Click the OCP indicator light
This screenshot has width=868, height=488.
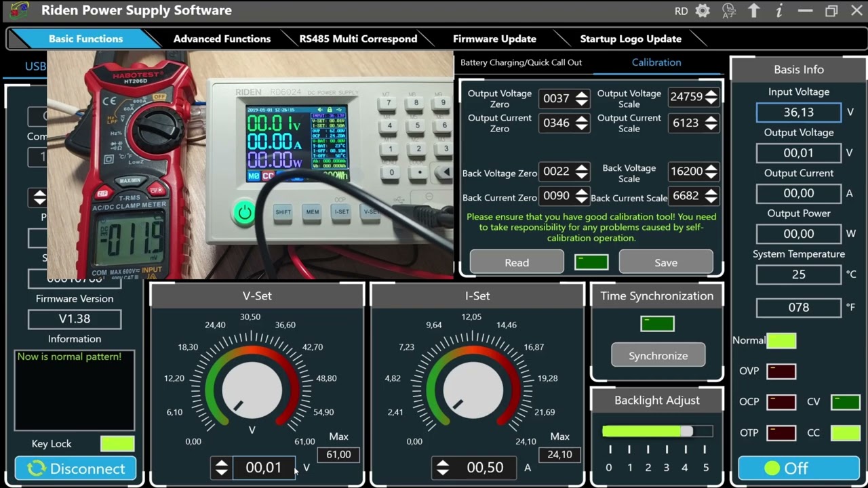pos(781,402)
